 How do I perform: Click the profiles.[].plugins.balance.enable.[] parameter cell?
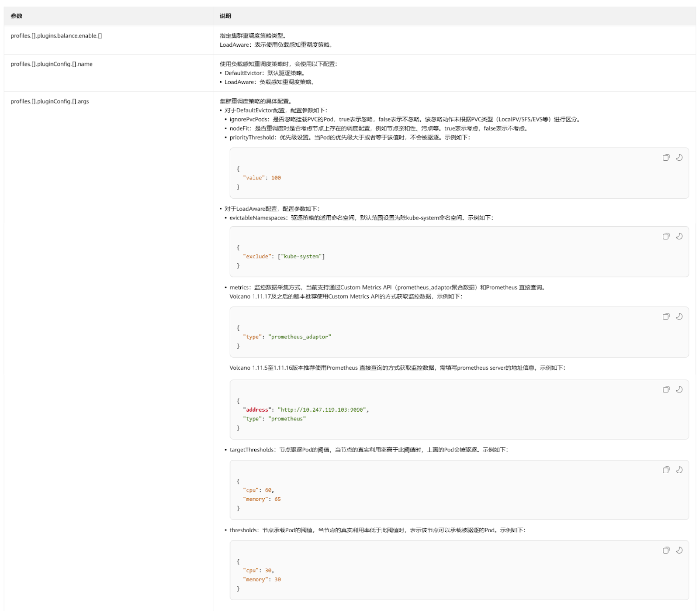pos(56,36)
